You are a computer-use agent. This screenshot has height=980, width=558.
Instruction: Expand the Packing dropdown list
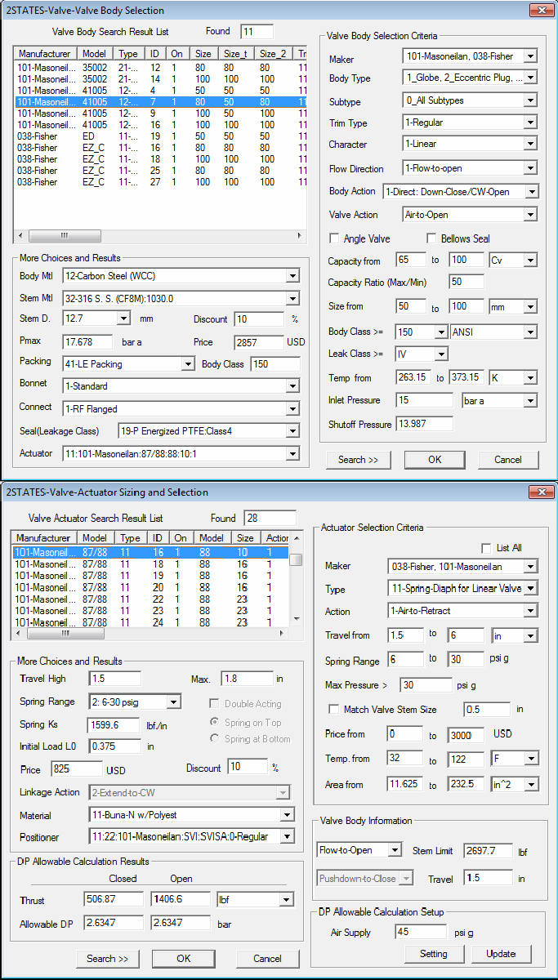pyautogui.click(x=187, y=363)
